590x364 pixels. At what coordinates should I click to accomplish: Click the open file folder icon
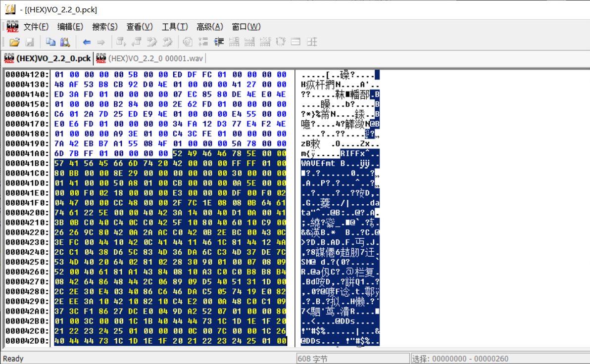[x=14, y=42]
